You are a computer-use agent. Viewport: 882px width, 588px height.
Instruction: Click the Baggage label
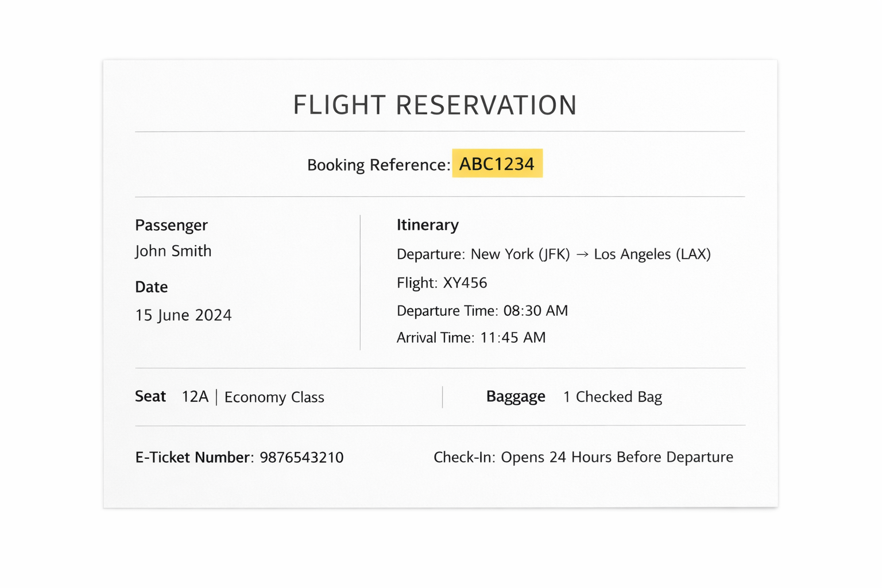515,397
